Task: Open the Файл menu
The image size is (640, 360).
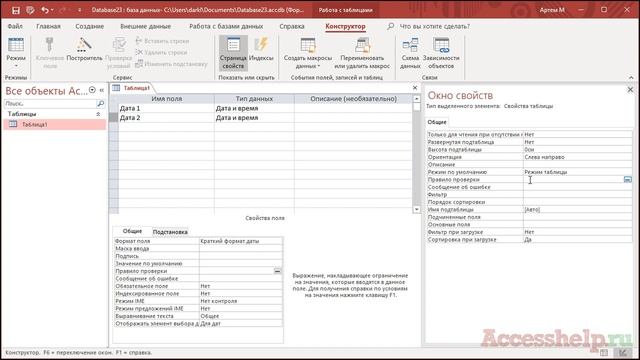Action: coord(15,26)
